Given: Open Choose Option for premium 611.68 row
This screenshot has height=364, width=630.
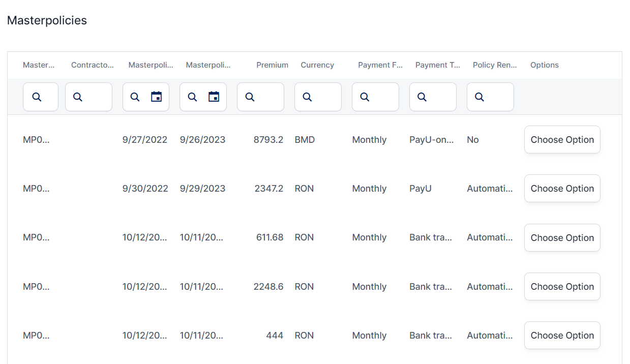Looking at the screenshot, I should click(562, 237).
